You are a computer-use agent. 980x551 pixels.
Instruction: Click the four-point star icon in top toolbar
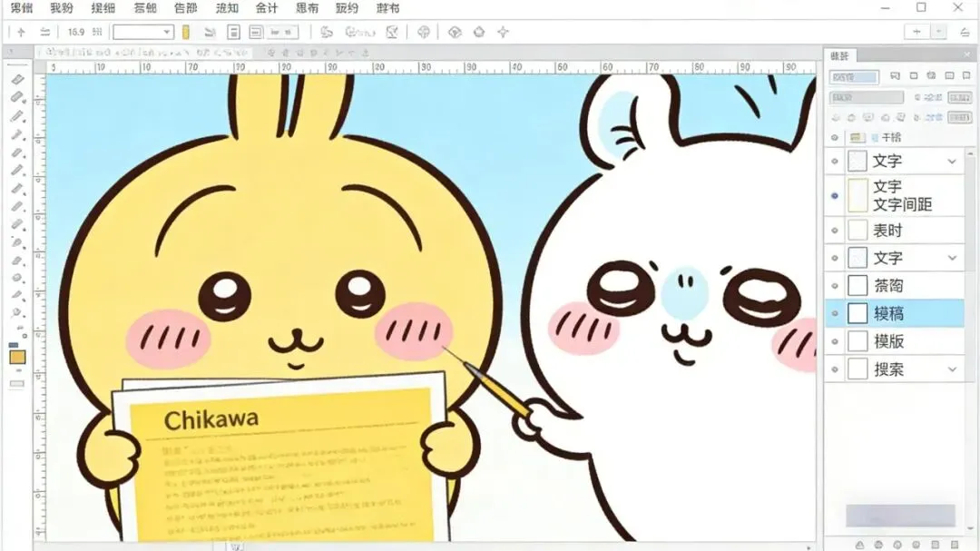(503, 32)
